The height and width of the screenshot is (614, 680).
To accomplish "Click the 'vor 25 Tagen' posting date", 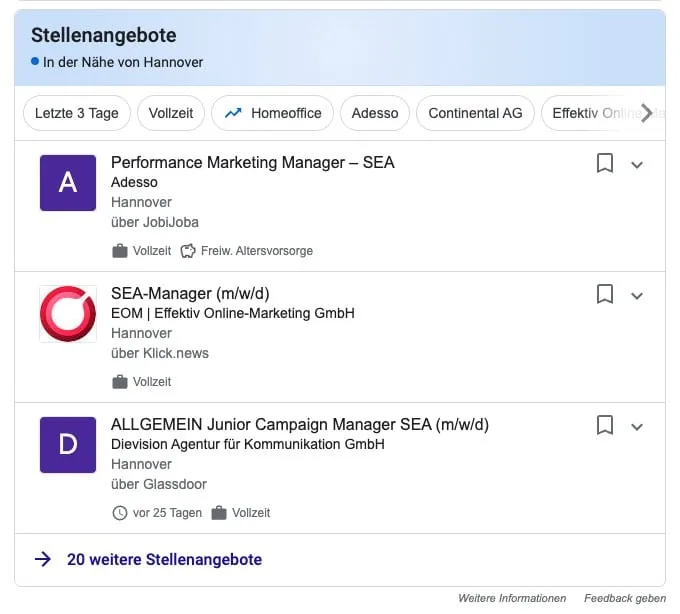I will click(167, 513).
